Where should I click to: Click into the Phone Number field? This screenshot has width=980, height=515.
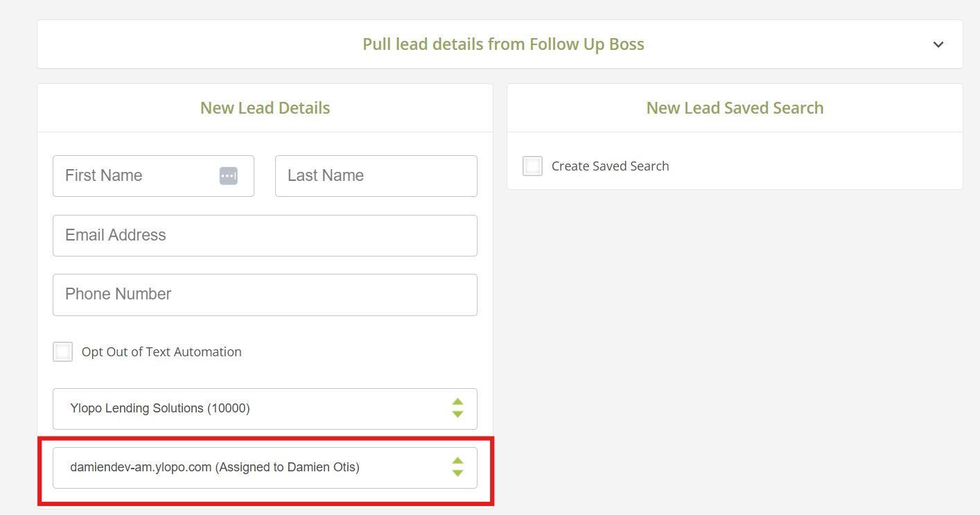coord(265,295)
